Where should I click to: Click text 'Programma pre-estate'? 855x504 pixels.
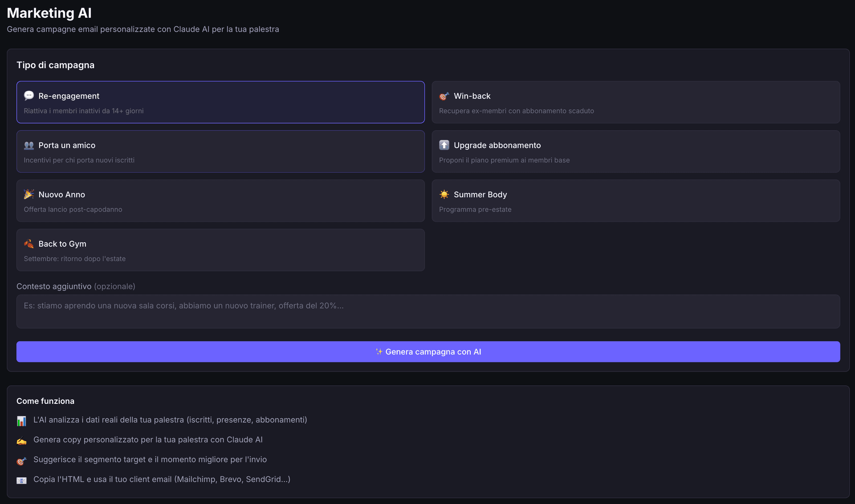475,210
